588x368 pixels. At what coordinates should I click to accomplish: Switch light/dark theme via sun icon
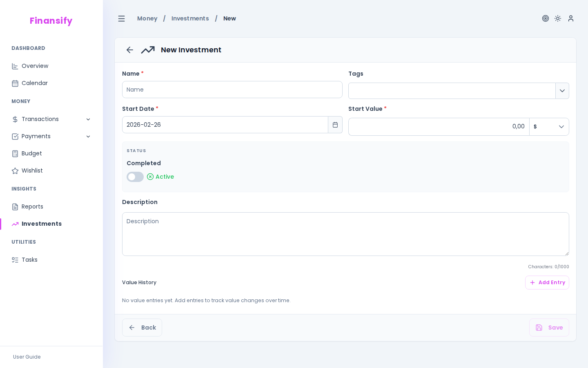pos(558,18)
